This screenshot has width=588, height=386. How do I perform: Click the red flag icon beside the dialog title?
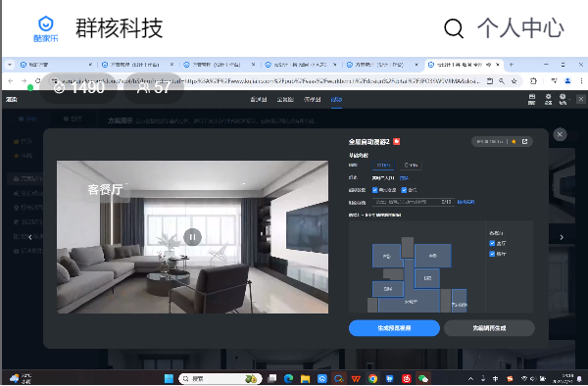point(396,141)
